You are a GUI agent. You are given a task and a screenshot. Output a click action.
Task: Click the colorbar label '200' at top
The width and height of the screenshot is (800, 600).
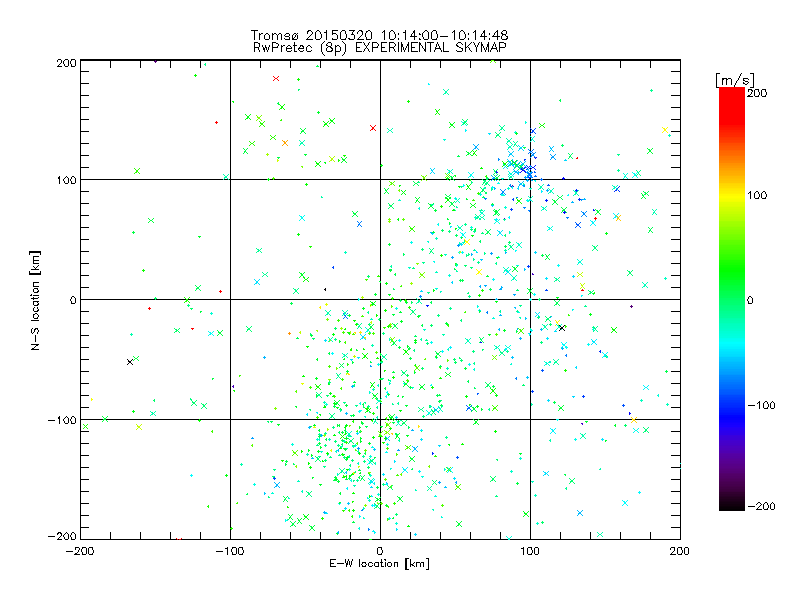click(757, 93)
